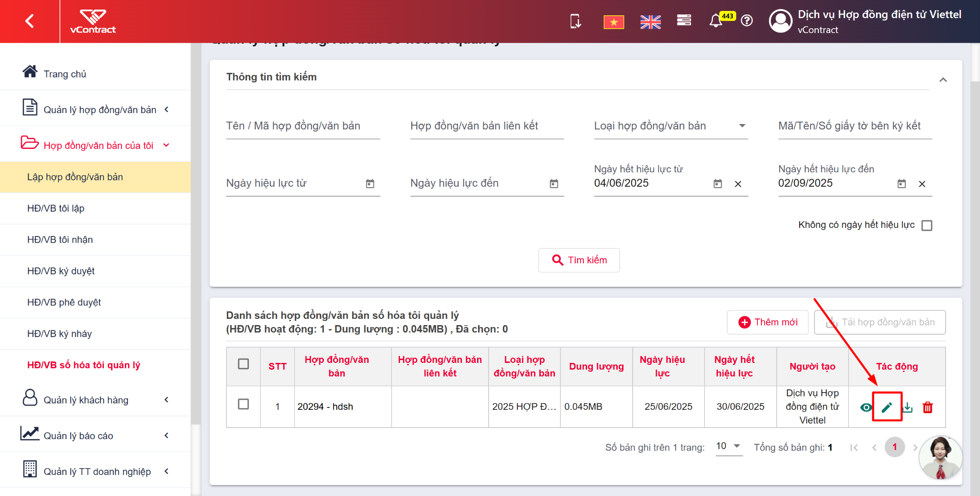The image size is (980, 496).
Task: Click Tải hợp đồng/văn bản button
Action: [x=880, y=322]
